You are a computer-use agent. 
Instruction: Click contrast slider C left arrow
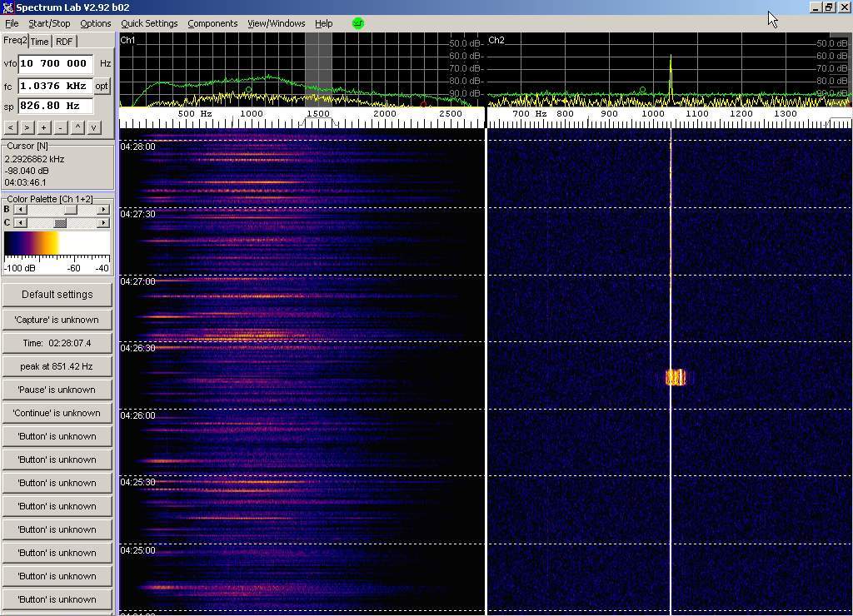pos(19,222)
